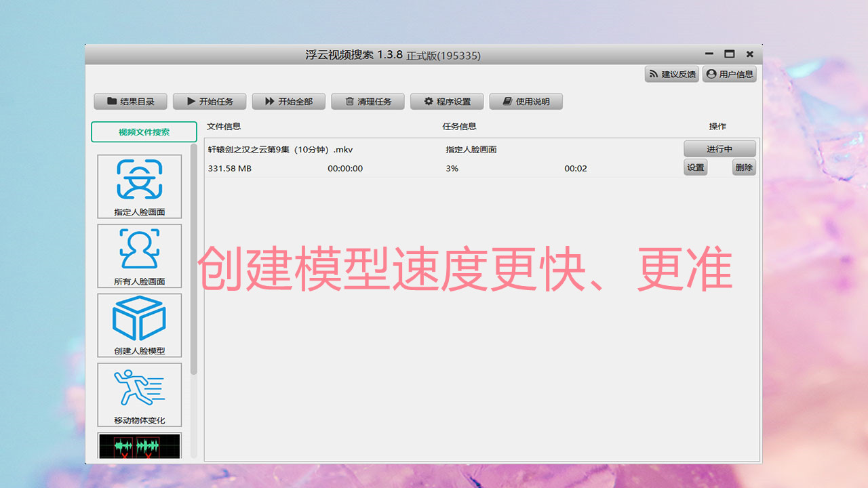Open 使用说明 to read the manual
Image resolution: width=868 pixels, height=488 pixels.
coord(526,101)
